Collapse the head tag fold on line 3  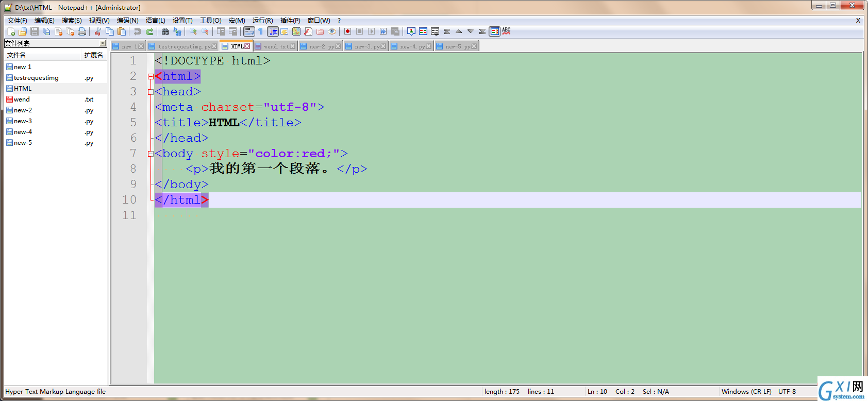tap(151, 92)
